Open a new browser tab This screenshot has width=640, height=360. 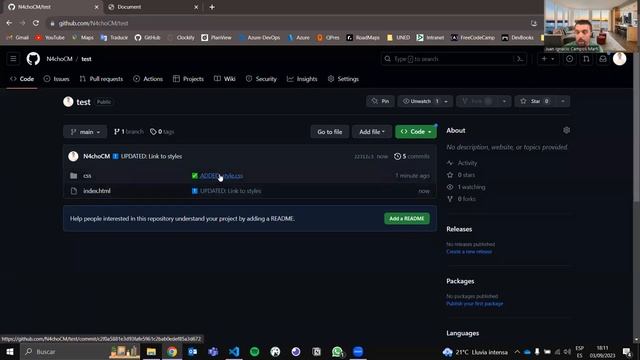212,7
